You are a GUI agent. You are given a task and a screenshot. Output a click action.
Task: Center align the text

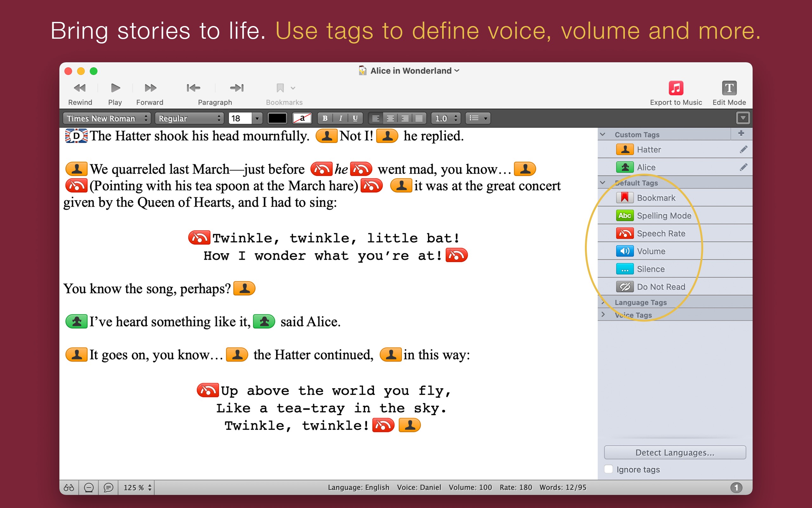point(390,118)
